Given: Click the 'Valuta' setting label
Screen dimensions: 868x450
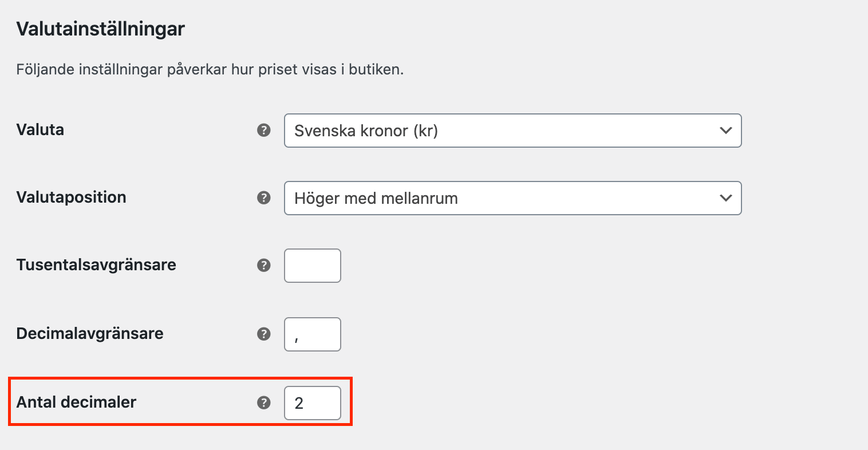Looking at the screenshot, I should (x=40, y=129).
